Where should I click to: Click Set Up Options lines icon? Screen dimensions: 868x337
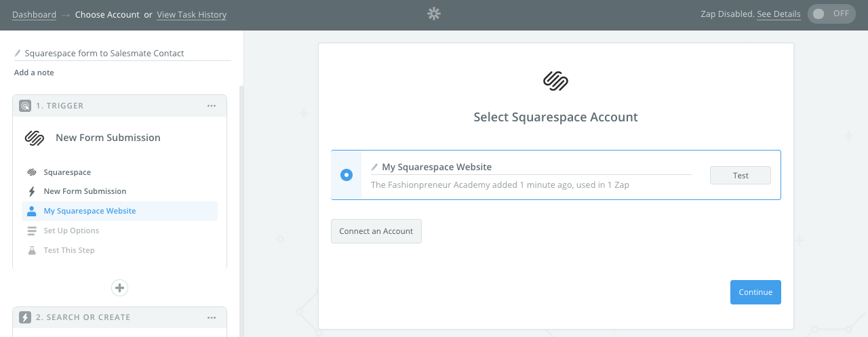click(32, 231)
